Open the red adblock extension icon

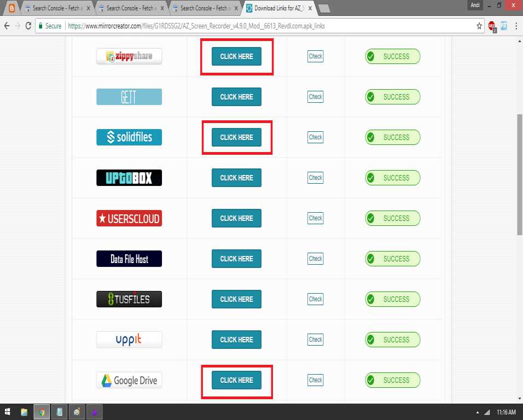tap(492, 26)
